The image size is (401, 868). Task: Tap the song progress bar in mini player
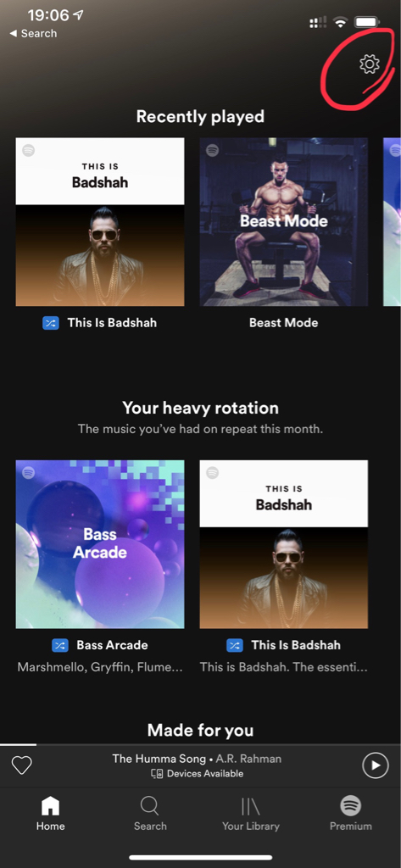pos(200,744)
